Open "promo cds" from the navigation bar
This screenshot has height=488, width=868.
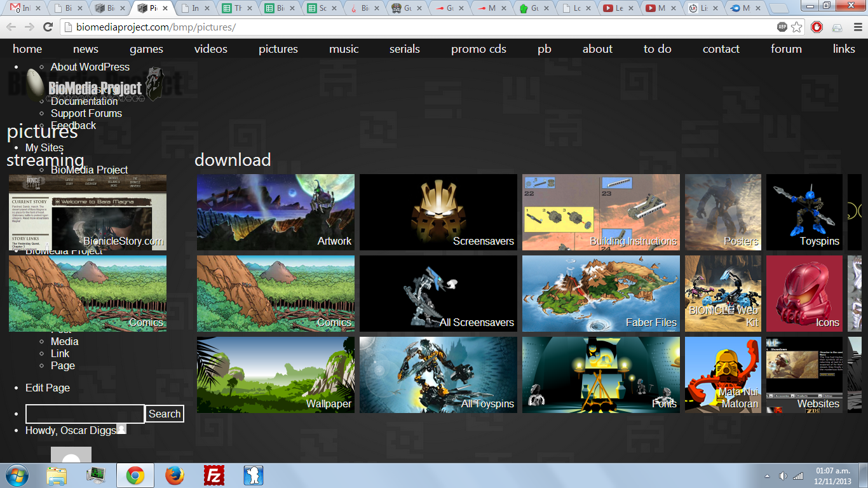click(478, 48)
